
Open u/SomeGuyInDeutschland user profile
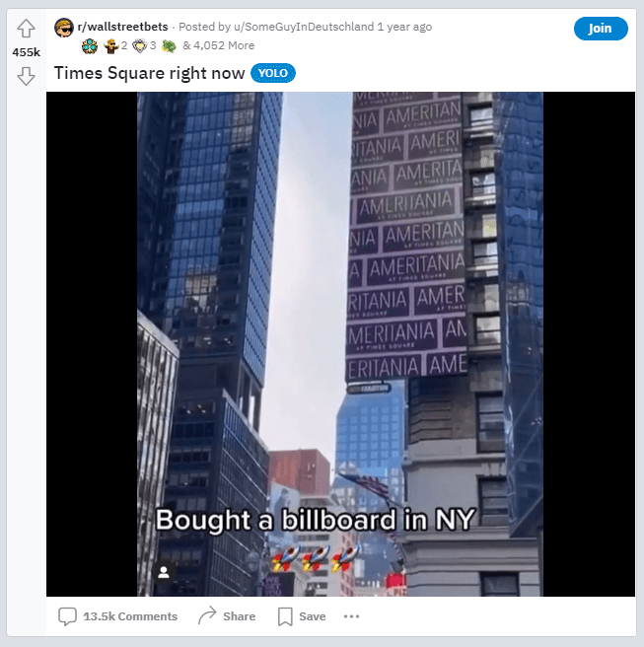click(x=304, y=27)
